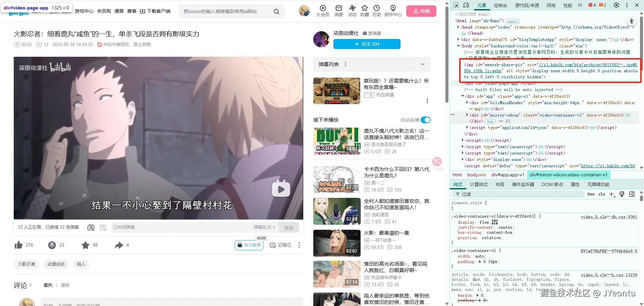Click the accessibility icon in DOM tree
Image resolution: width=644 pixels, height=306 pixels.
coord(632,21)
